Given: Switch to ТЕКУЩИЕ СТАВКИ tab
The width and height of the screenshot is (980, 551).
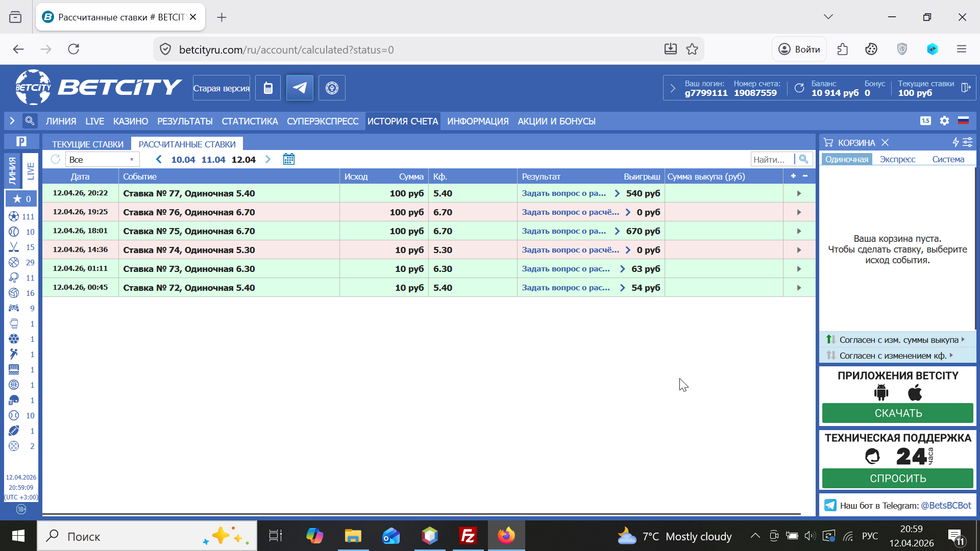Looking at the screenshot, I should pyautogui.click(x=87, y=144).
